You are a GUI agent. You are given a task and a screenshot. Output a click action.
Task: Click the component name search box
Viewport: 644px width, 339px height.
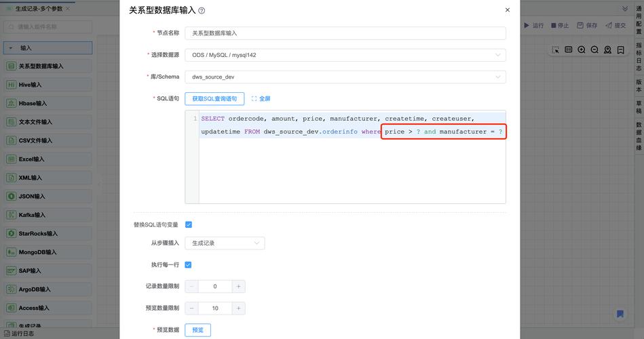(48, 26)
